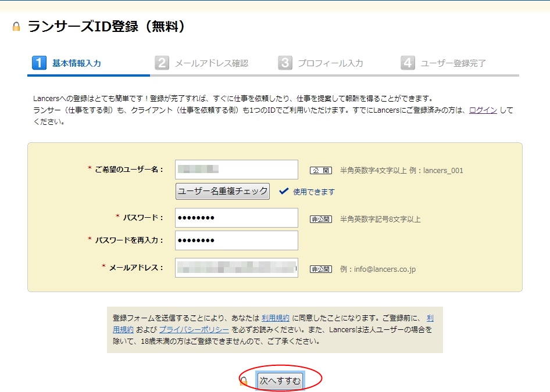
Task: Click the hint 半角英数字4文字以上 例:lancers_001
Action: [x=402, y=171]
